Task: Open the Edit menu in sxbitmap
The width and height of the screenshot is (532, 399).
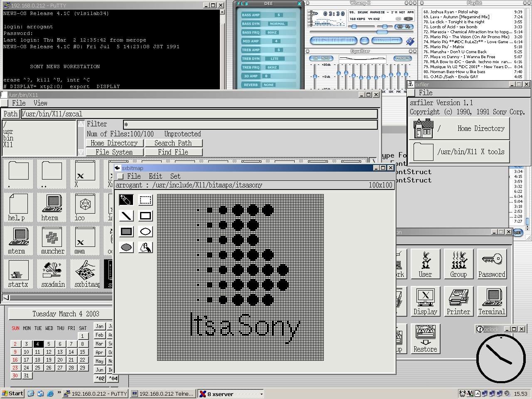Action: tap(155, 176)
